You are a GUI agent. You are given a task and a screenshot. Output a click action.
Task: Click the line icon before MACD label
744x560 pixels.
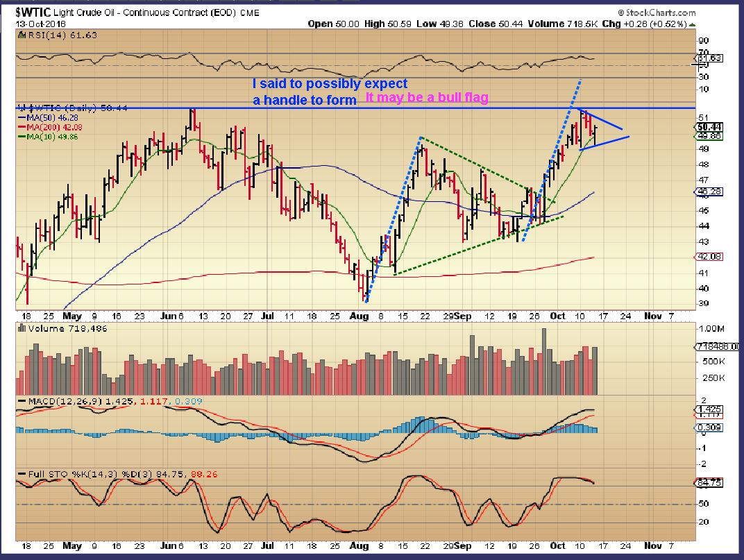point(22,402)
